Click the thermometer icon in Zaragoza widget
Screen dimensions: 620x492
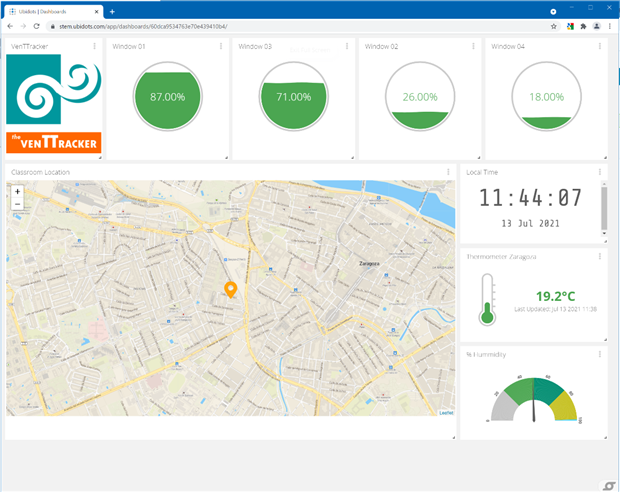point(487,298)
